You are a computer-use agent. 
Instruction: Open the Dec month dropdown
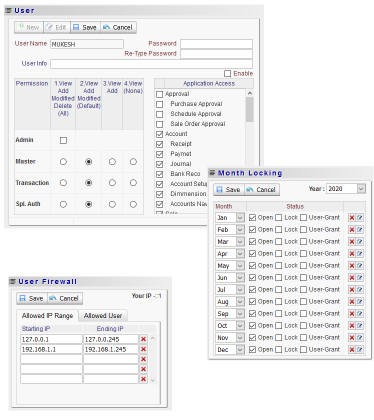pos(240,350)
